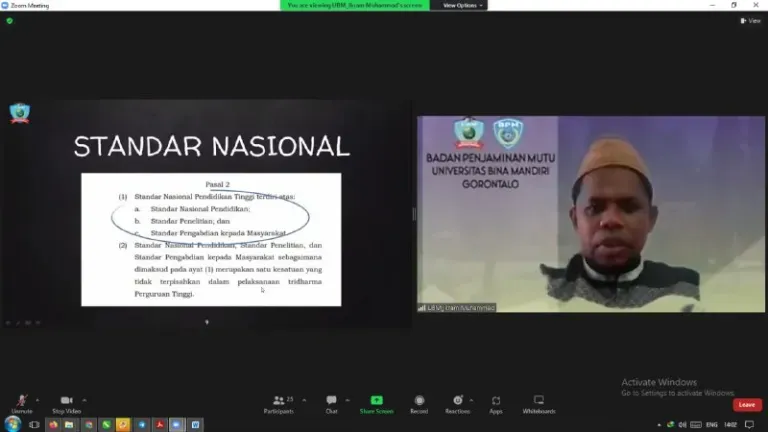This screenshot has height=432, width=768.
Task: Expand video options arrow beside Stop Video
Action: (85, 399)
